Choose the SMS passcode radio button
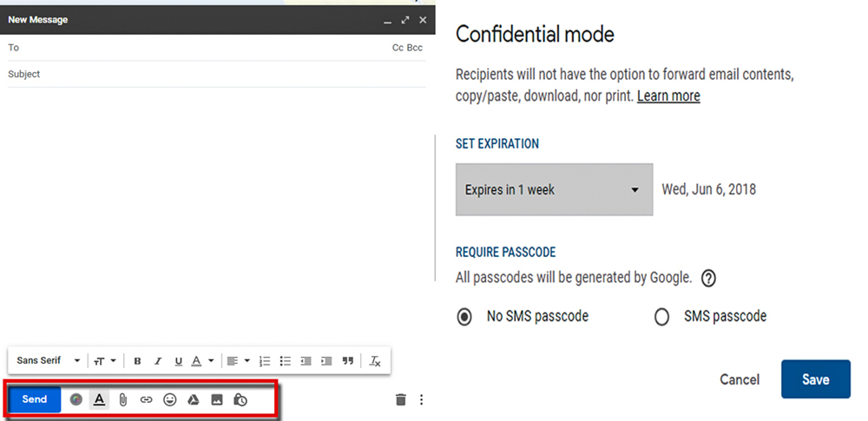 pyautogui.click(x=662, y=317)
